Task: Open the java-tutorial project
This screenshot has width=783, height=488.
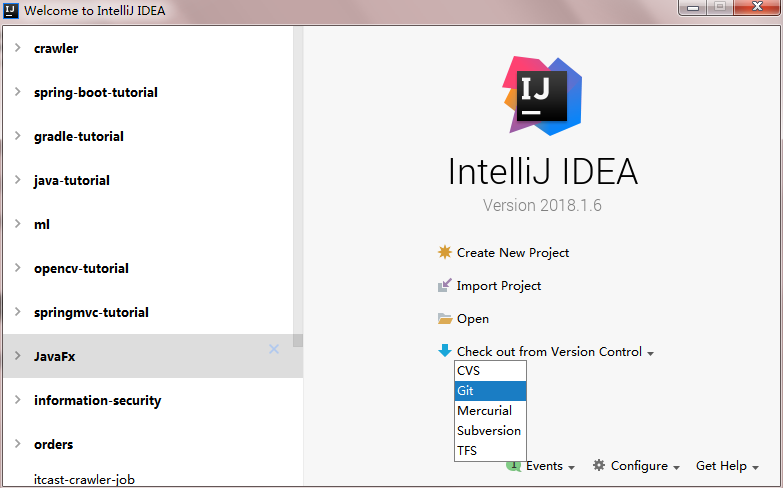Action: (x=72, y=180)
